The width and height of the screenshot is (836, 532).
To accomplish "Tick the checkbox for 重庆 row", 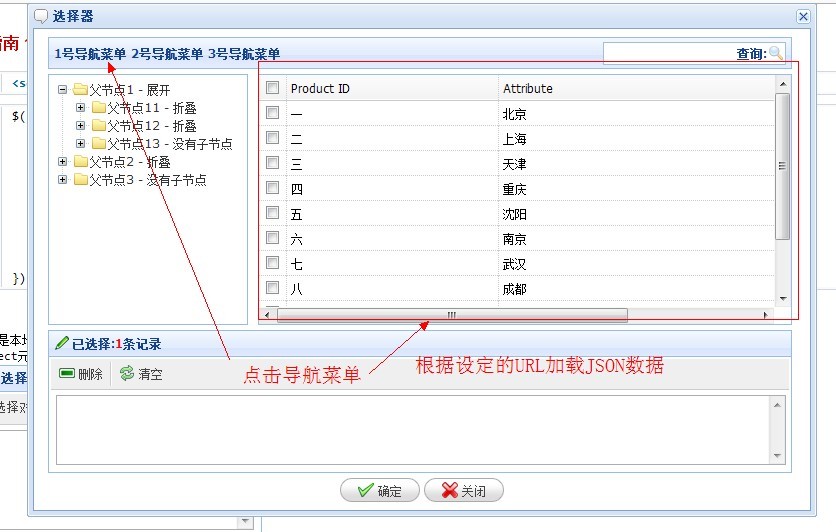I will [x=272, y=189].
